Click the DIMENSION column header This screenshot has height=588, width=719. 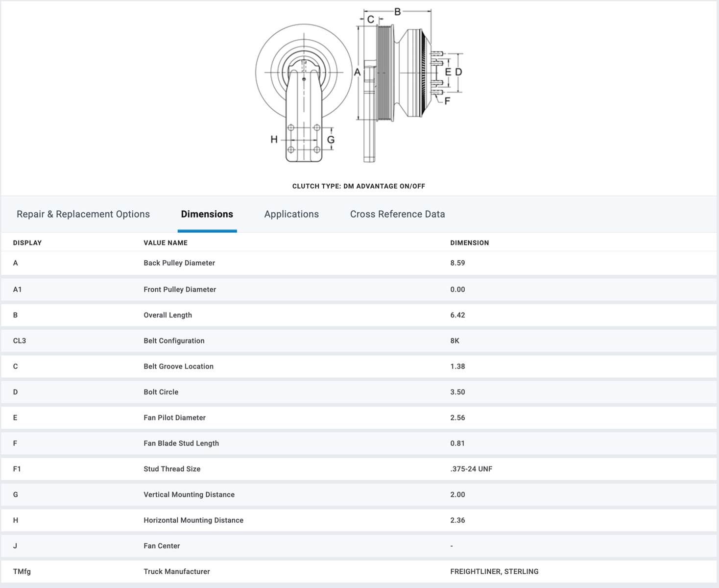(470, 243)
